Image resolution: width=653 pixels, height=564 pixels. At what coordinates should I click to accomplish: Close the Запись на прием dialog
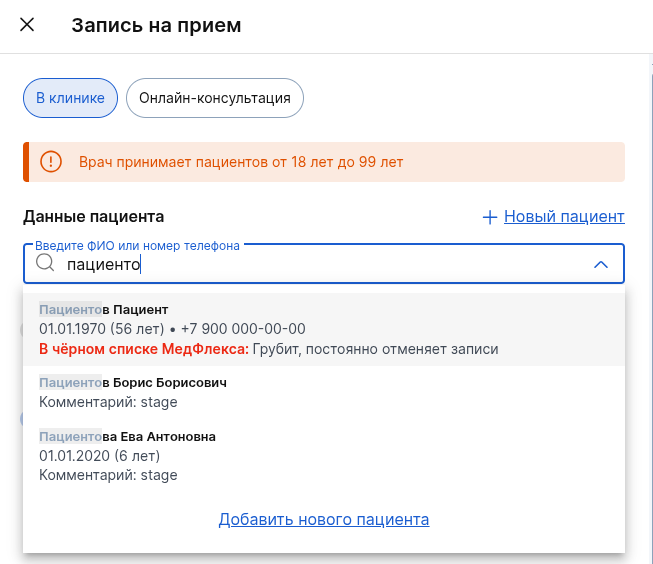click(27, 25)
